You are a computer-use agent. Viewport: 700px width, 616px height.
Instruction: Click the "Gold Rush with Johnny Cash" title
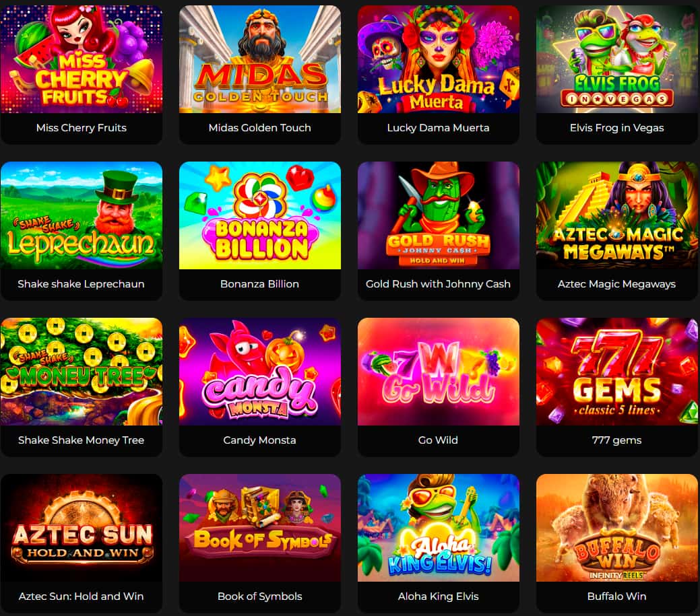(x=438, y=284)
